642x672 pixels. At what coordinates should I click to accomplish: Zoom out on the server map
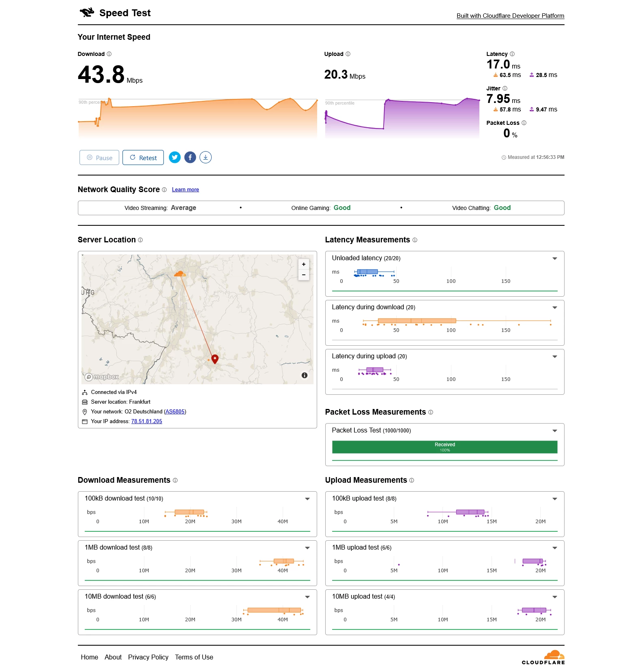[x=304, y=275]
